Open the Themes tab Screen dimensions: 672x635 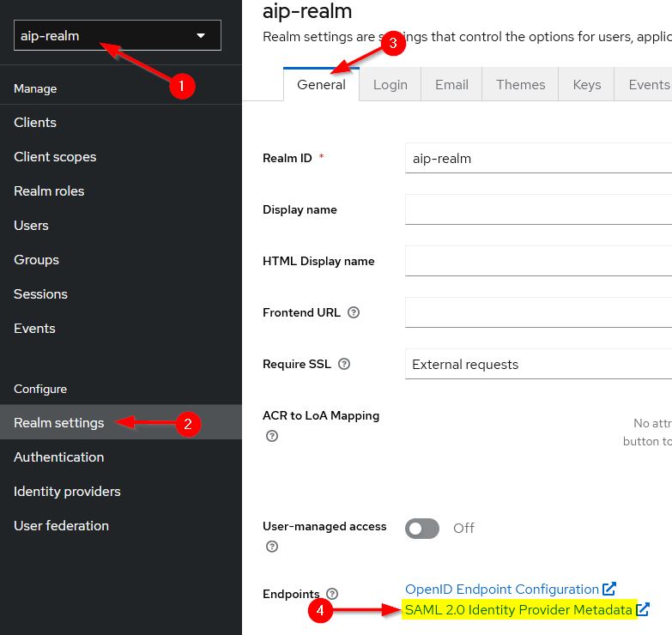(520, 85)
